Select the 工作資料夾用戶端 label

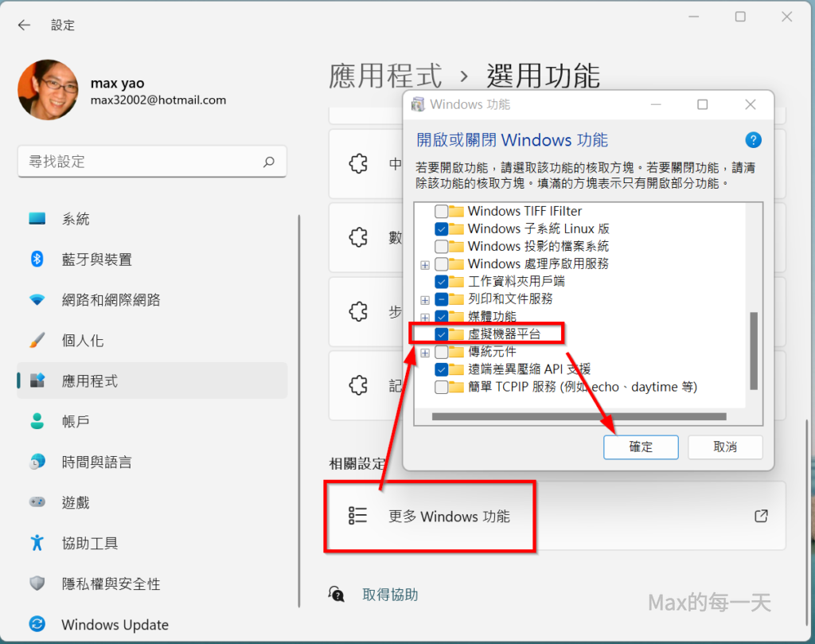tap(516, 281)
